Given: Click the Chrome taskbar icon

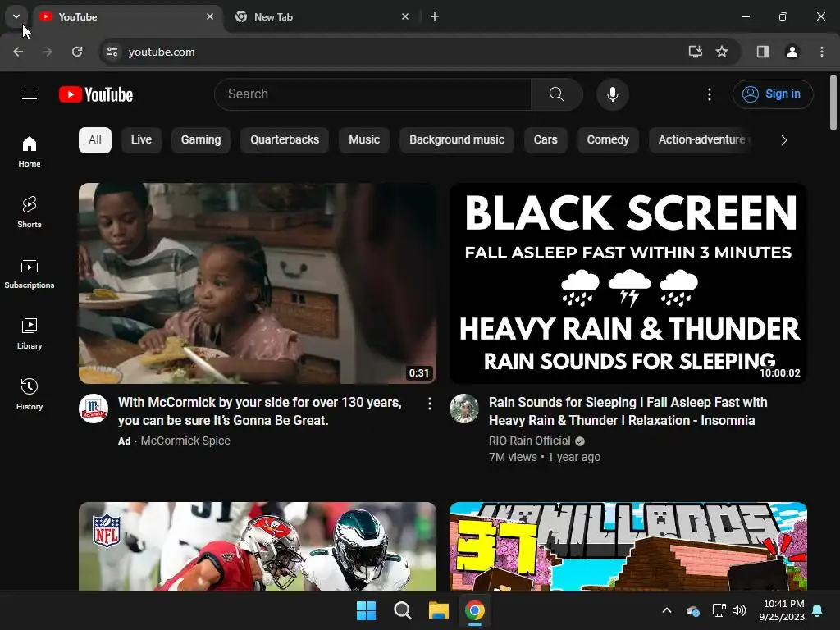Looking at the screenshot, I should tap(475, 610).
